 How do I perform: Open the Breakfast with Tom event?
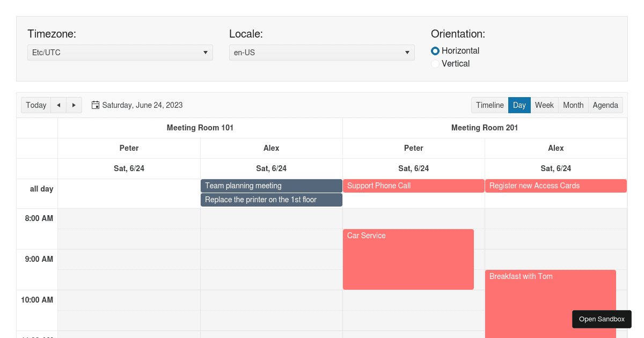(x=537, y=290)
